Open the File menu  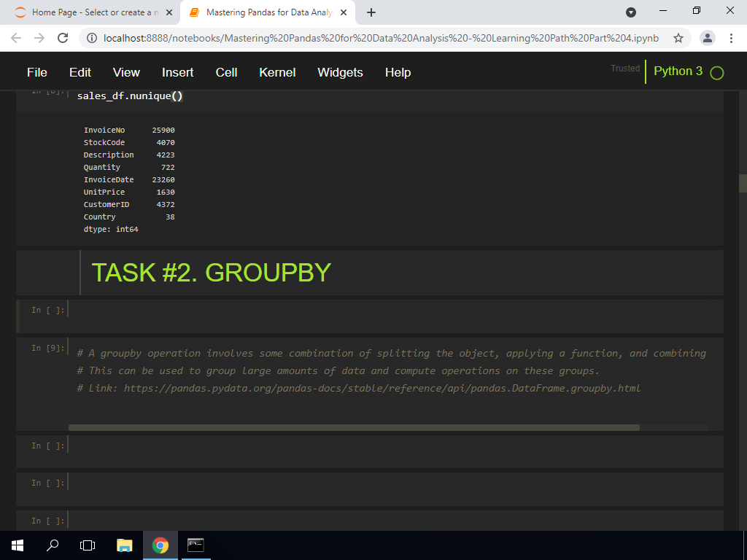click(36, 72)
